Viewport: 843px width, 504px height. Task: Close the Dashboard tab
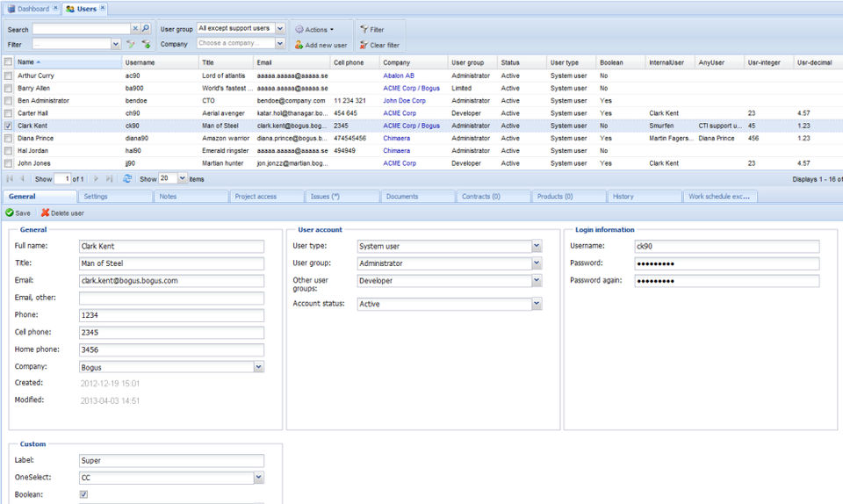[x=56, y=8]
